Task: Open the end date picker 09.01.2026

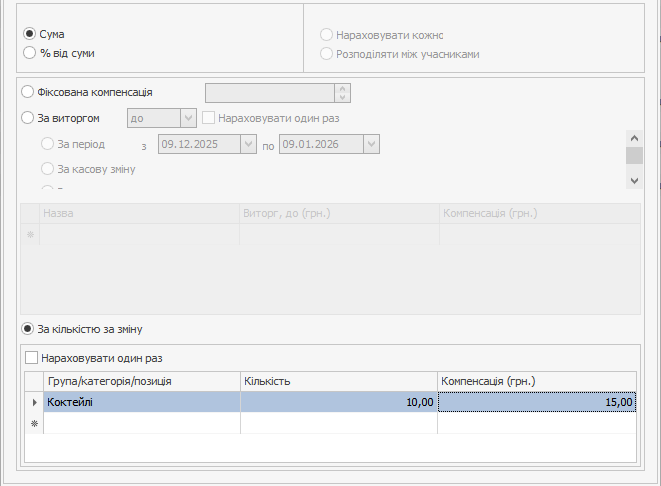Action: [x=371, y=144]
